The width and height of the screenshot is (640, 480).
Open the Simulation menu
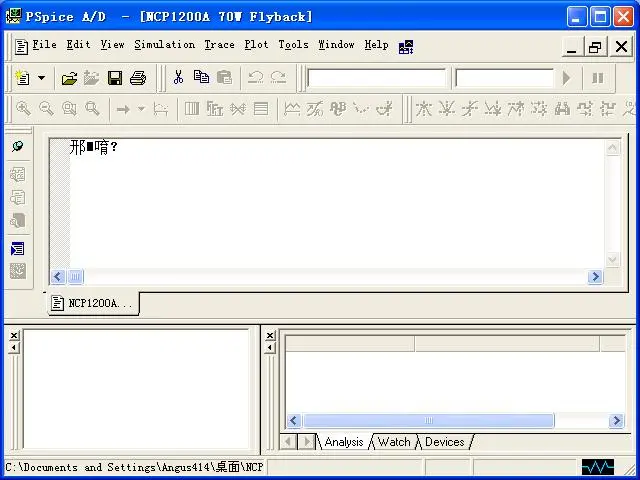164,44
